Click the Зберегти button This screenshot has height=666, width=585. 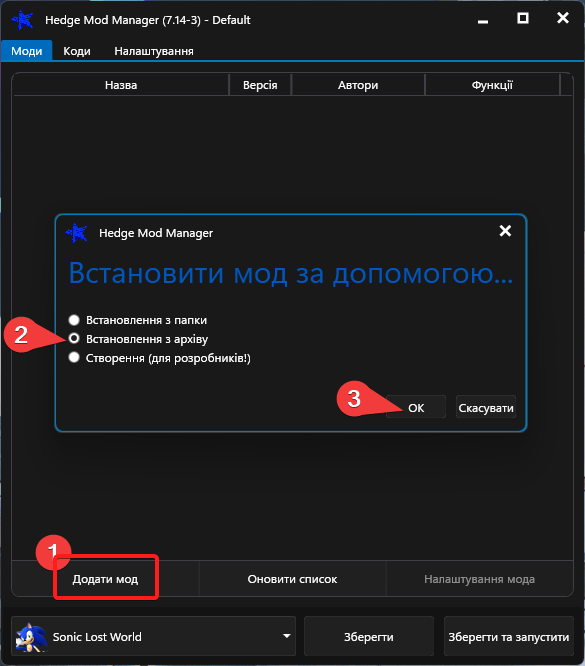point(369,636)
